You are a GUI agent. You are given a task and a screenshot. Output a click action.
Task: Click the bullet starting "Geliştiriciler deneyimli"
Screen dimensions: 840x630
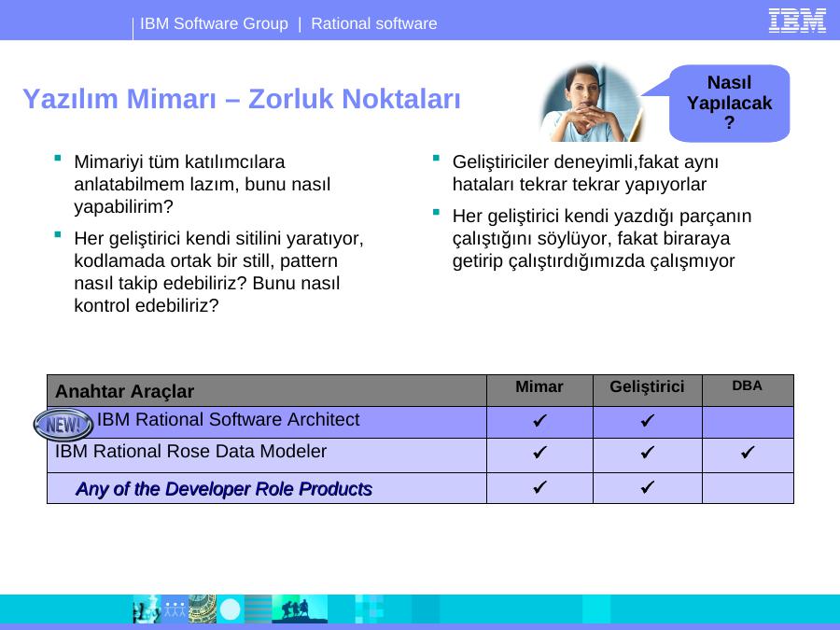click(x=585, y=173)
